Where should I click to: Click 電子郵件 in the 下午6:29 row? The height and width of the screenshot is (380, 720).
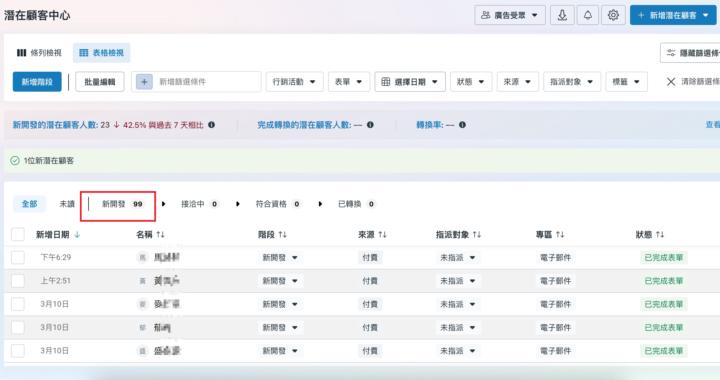tap(556, 257)
